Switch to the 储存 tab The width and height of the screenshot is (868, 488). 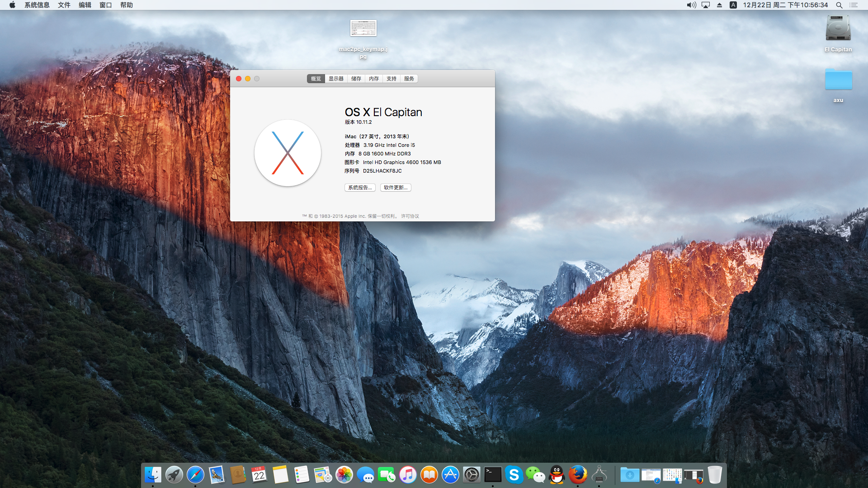pyautogui.click(x=356, y=79)
